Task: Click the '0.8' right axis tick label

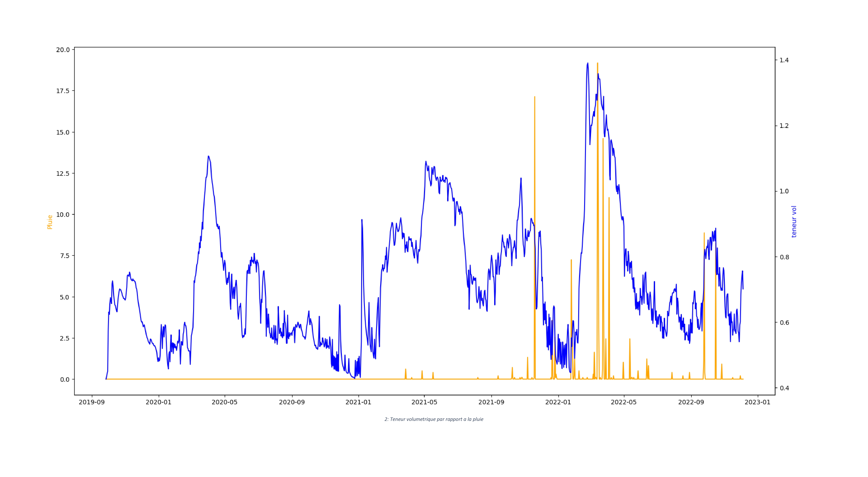Action: coord(784,257)
